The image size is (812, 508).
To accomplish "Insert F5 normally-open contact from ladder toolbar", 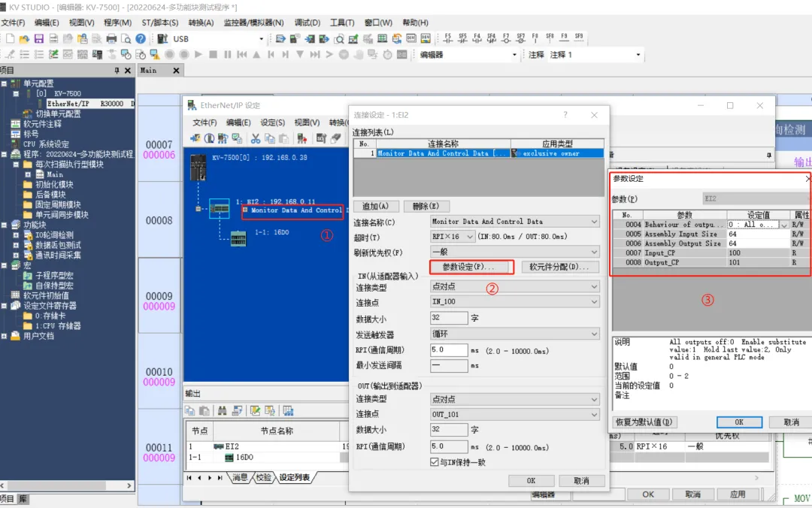I will coord(448,38).
